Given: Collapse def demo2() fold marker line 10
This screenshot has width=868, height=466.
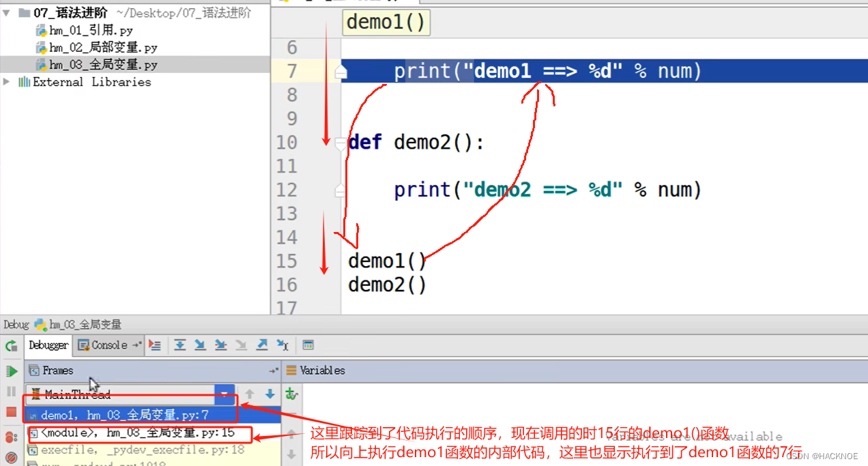Looking at the screenshot, I should point(341,143).
